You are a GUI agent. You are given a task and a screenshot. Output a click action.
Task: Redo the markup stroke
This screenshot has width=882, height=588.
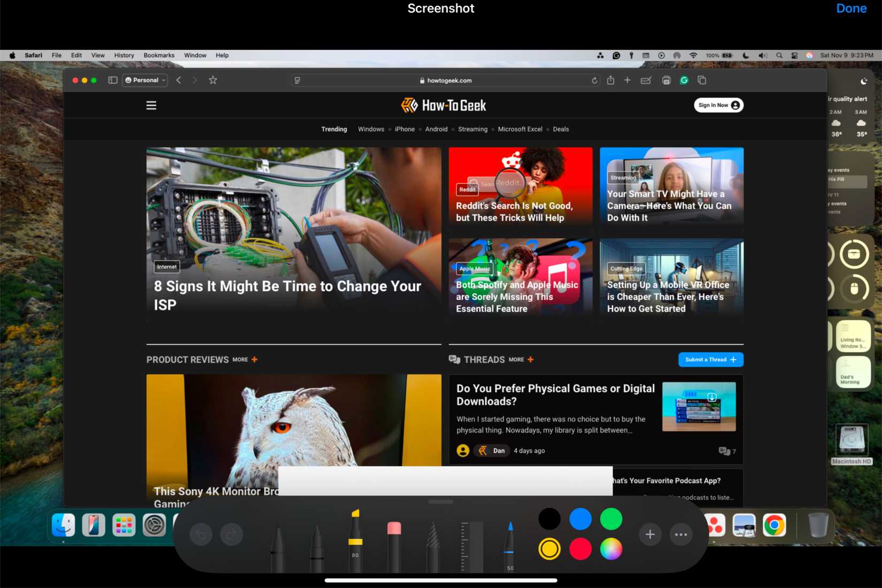tap(231, 535)
